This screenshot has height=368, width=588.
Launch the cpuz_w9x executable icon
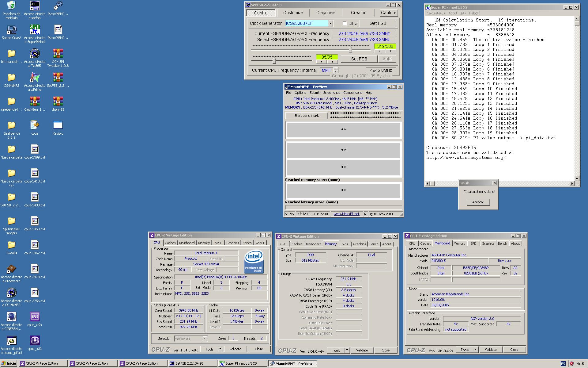point(35,319)
